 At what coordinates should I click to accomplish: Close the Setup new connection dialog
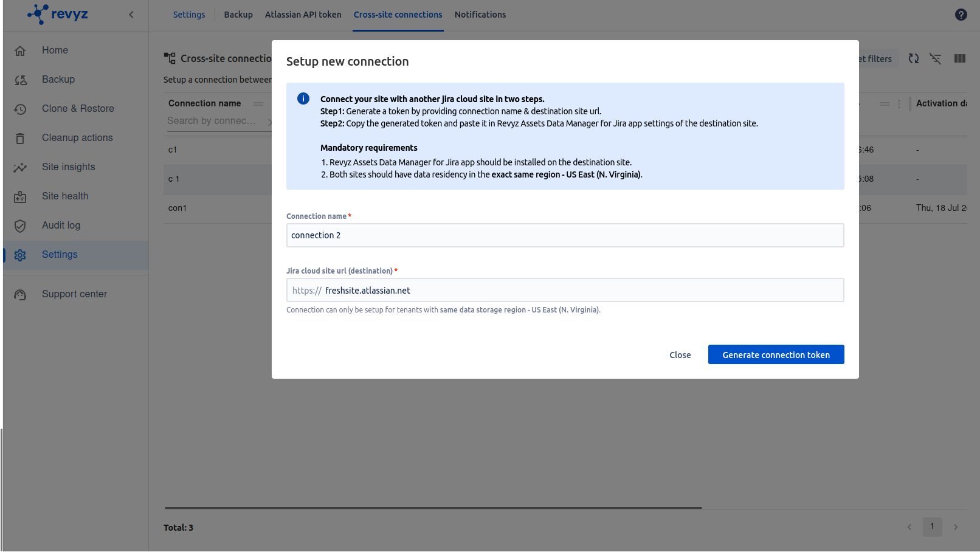click(680, 355)
